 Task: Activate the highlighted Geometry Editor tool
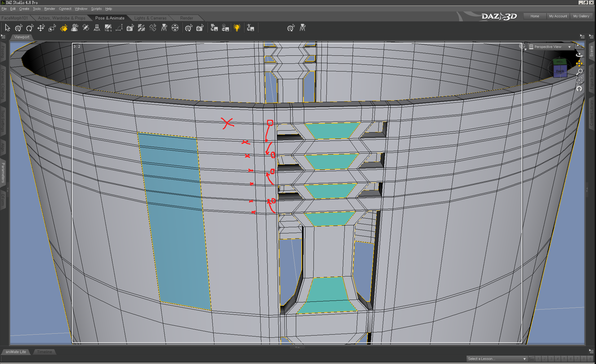coord(64,28)
